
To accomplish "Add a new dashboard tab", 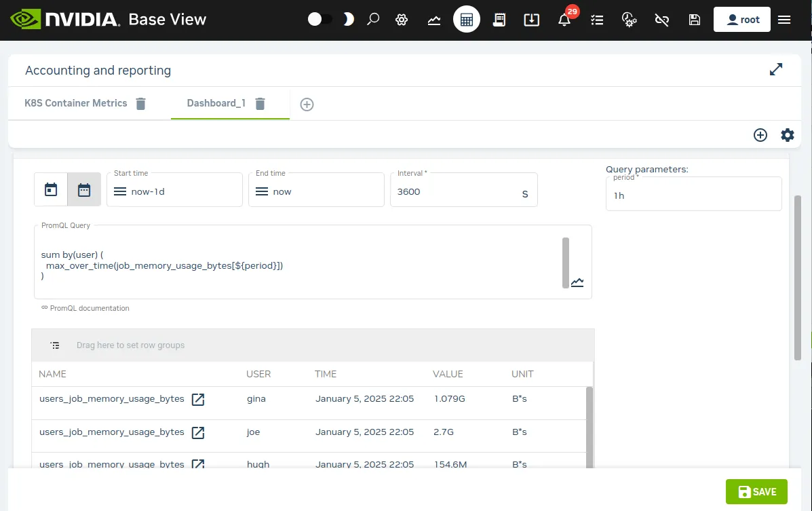I will pyautogui.click(x=307, y=105).
